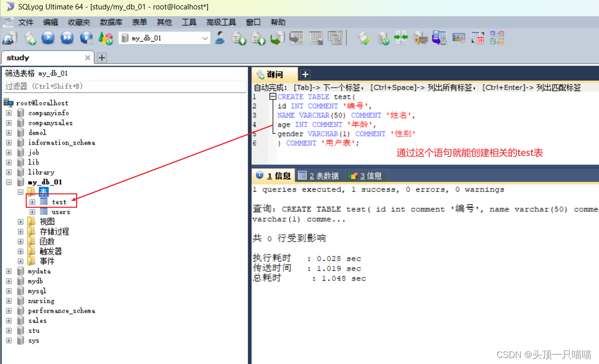Select the user manager icon in toolbar
The height and width of the screenshot is (364, 599).
[x=219, y=39]
